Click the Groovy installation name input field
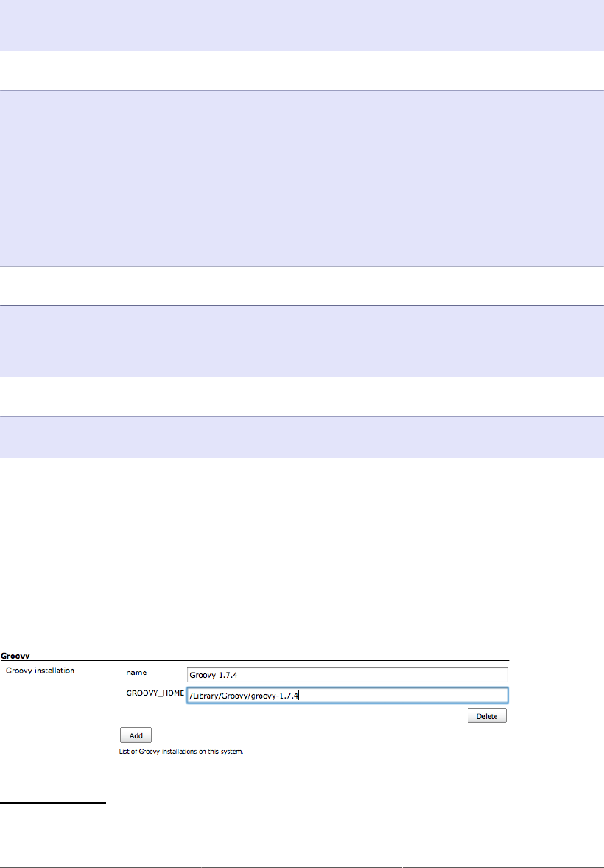This screenshot has height=868, width=604. coord(347,674)
